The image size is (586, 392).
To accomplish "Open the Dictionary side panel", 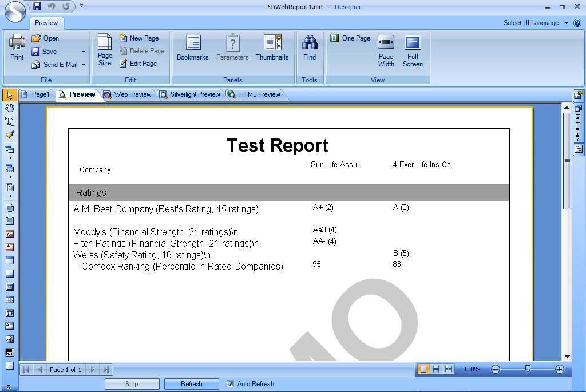I will (x=578, y=122).
